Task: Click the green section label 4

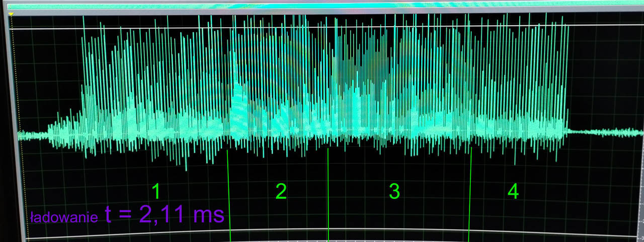Action: tap(513, 191)
